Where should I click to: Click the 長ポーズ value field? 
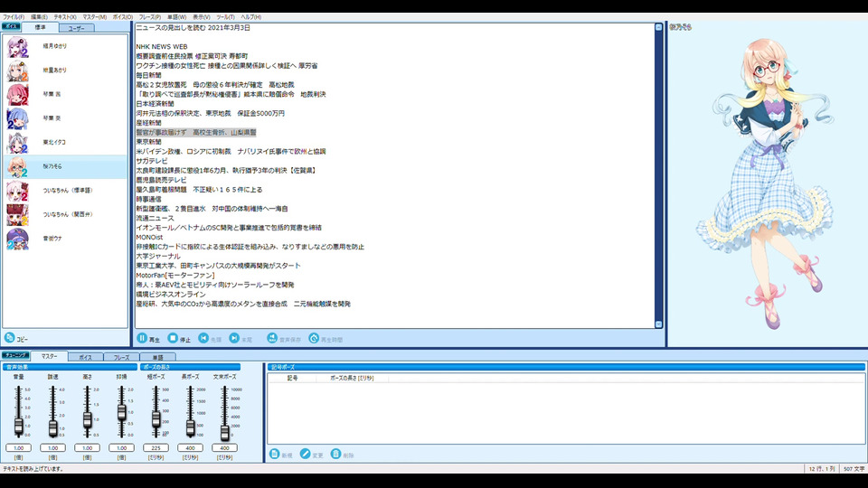[190, 447]
